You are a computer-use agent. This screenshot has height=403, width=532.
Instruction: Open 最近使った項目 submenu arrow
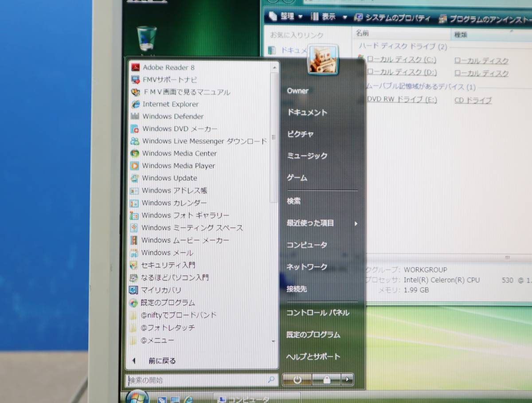(356, 223)
